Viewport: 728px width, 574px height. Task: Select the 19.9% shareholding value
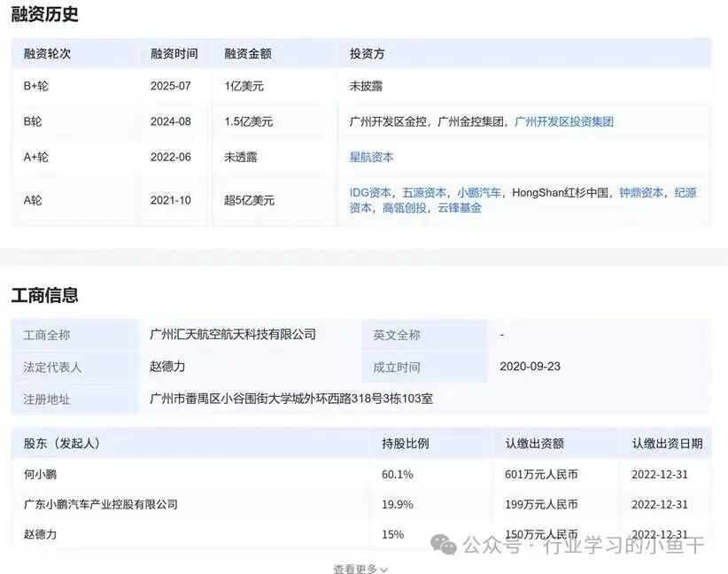(398, 504)
